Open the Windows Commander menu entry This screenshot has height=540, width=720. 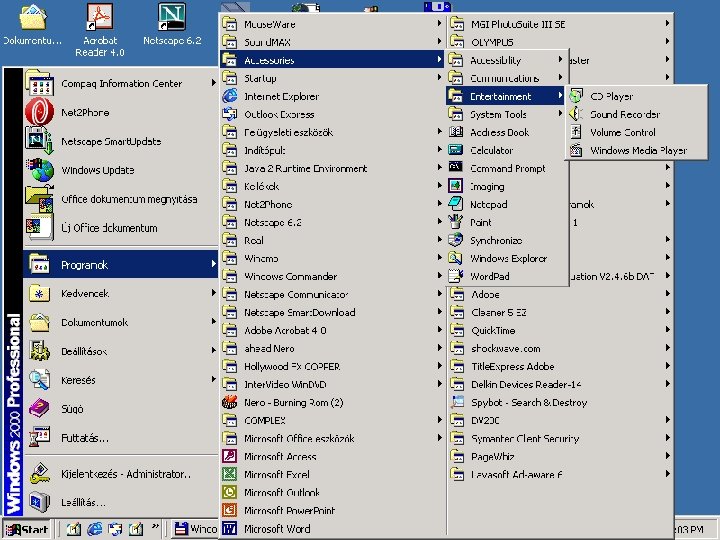click(332, 276)
